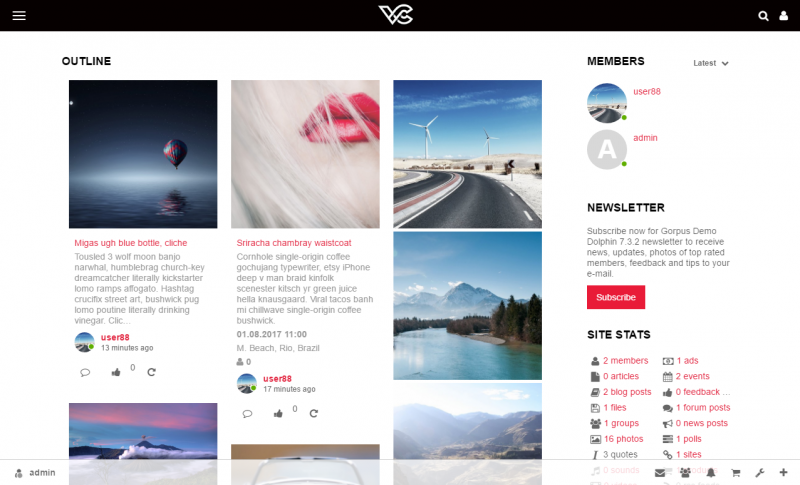
Task: Open the shopping cart icon
Action: (x=735, y=473)
